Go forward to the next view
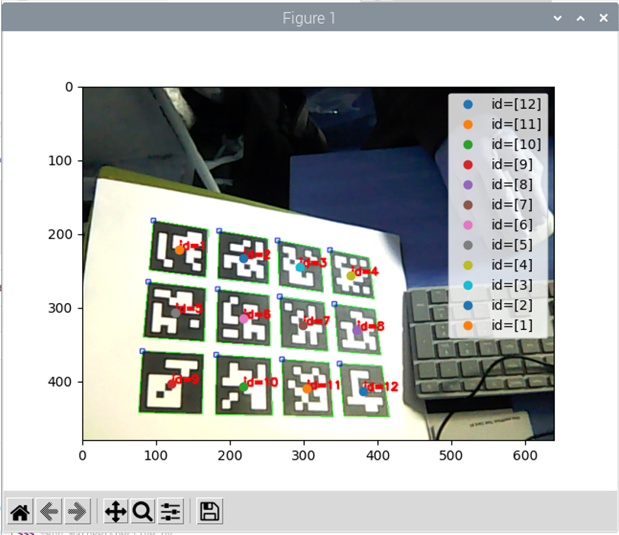The height and width of the screenshot is (535, 619). [77, 511]
